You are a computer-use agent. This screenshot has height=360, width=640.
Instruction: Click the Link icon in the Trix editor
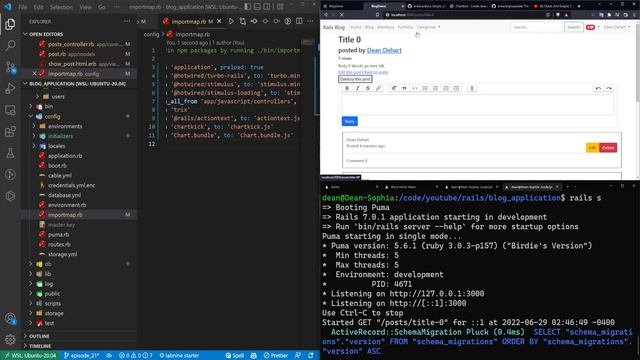(378, 88)
